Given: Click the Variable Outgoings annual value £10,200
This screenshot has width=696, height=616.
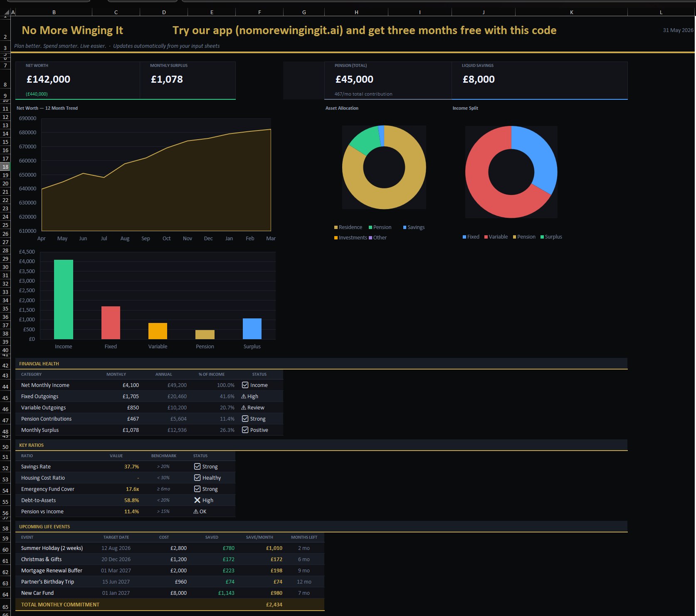Looking at the screenshot, I should 177,408.
